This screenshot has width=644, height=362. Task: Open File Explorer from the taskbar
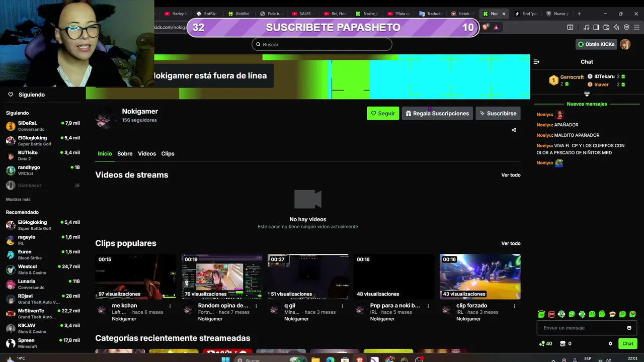(x=315, y=359)
